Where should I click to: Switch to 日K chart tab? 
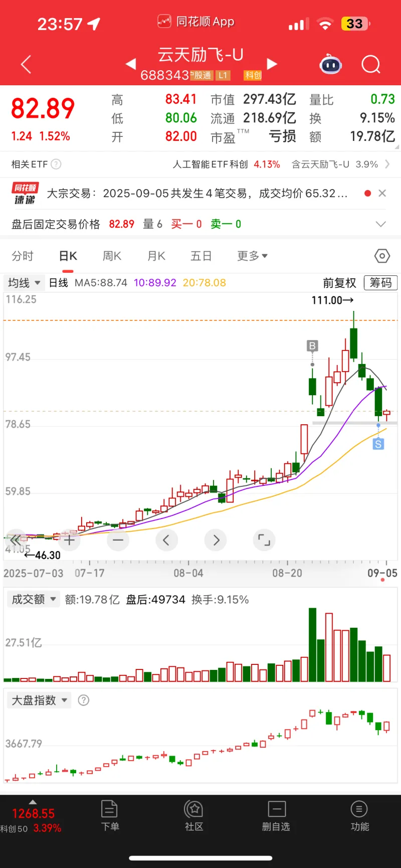pos(68,256)
